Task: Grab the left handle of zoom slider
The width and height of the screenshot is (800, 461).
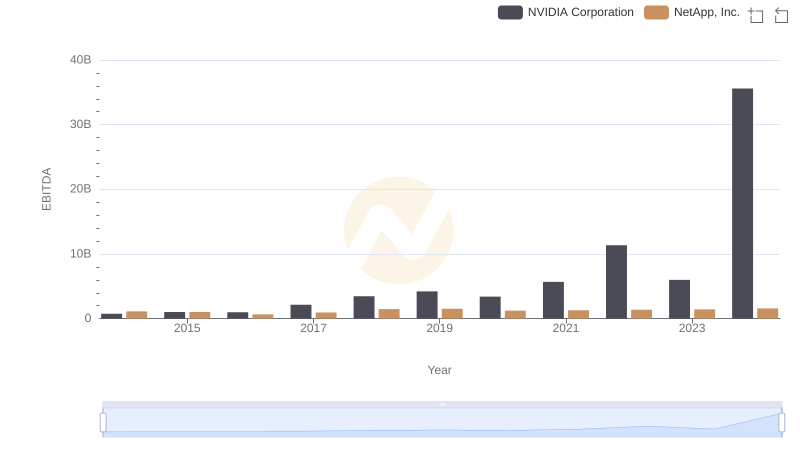Action: (103, 423)
